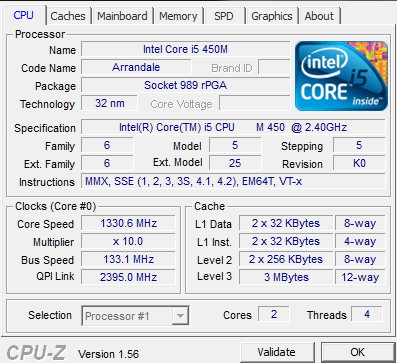Click the Family value 6

tap(107, 145)
